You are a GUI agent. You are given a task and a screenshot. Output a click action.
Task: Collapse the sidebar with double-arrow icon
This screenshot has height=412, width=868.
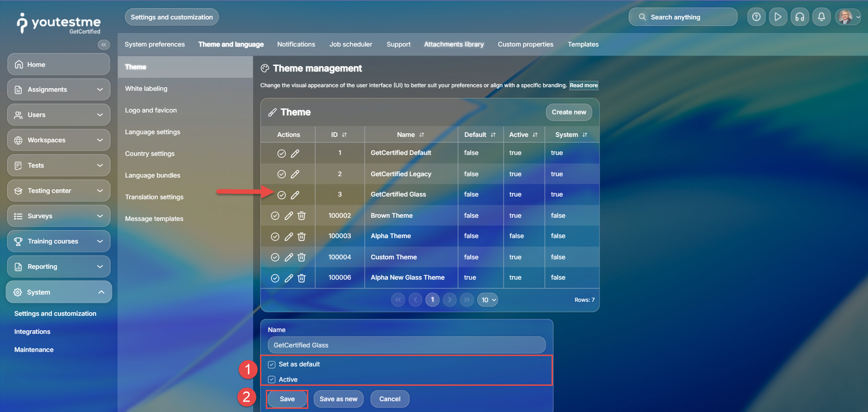pos(104,45)
